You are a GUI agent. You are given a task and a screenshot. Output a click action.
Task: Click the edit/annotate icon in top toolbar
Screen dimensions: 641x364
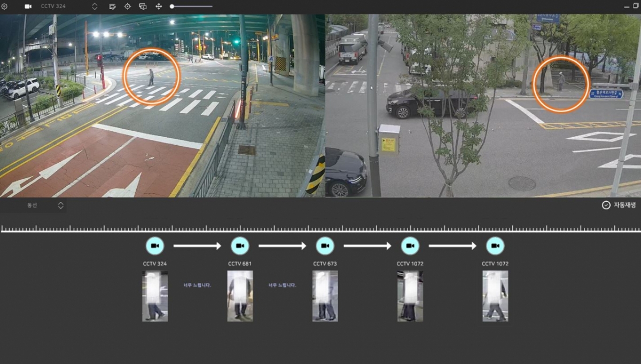[x=113, y=6]
